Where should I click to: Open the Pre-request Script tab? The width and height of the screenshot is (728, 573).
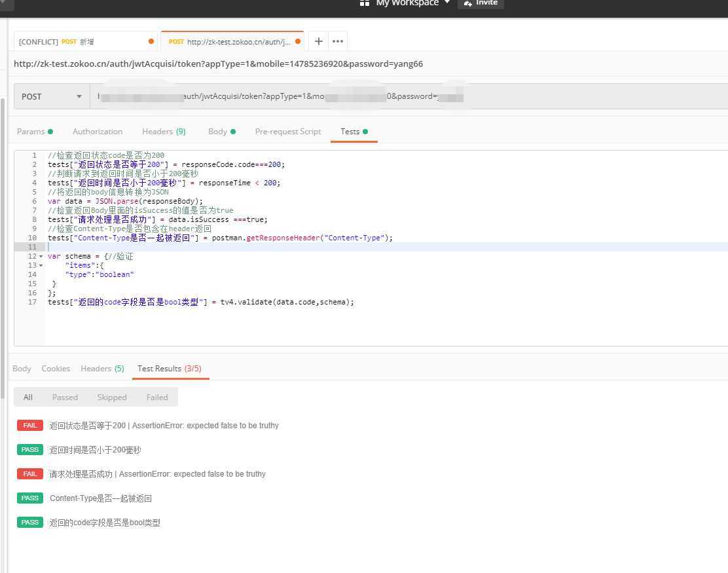pyautogui.click(x=288, y=132)
